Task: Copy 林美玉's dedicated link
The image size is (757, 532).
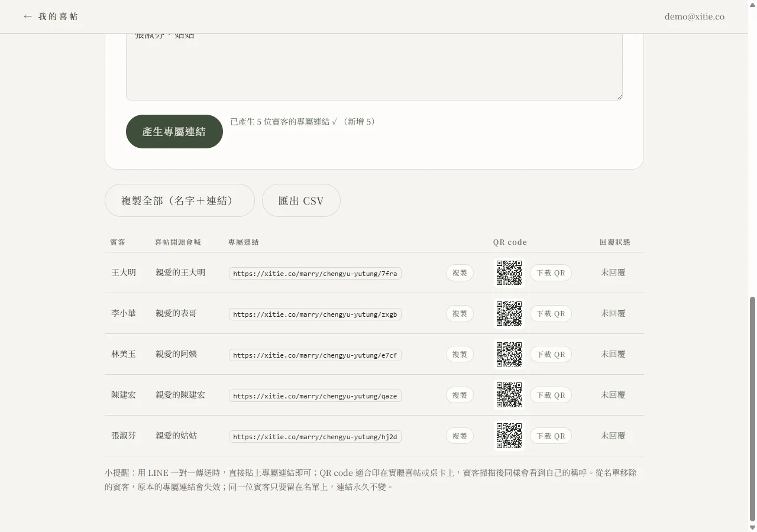Action: 460,354
